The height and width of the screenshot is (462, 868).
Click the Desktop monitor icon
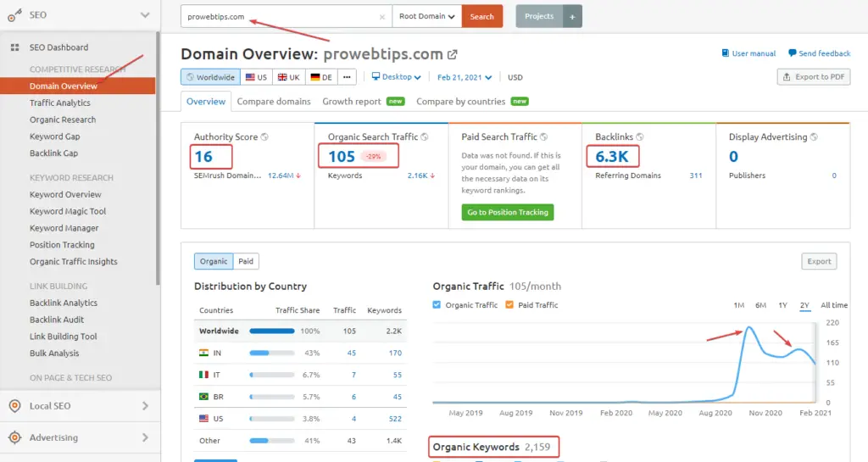376,76
